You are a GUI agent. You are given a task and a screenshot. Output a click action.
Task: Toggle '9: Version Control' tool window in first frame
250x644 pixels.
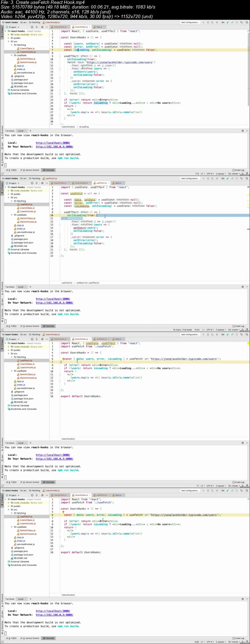[x=30, y=170]
